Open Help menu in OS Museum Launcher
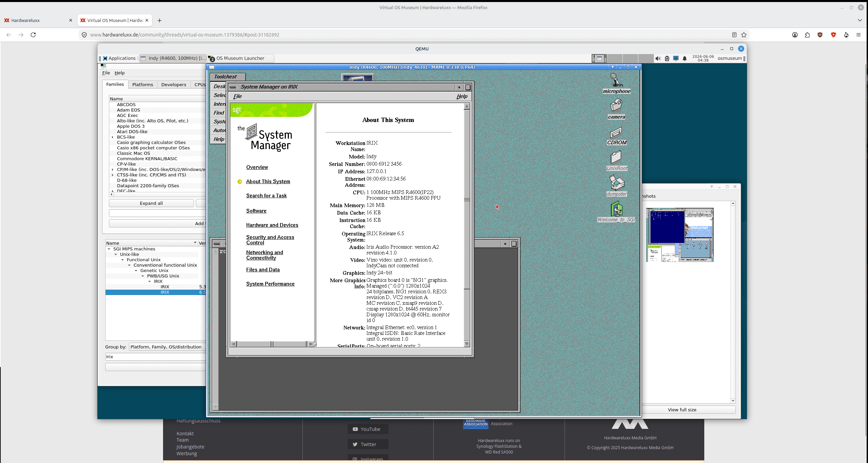The image size is (868, 463). pyautogui.click(x=119, y=73)
